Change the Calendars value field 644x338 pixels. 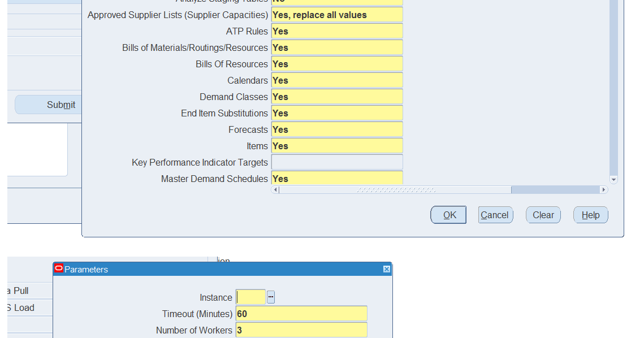[x=336, y=80]
